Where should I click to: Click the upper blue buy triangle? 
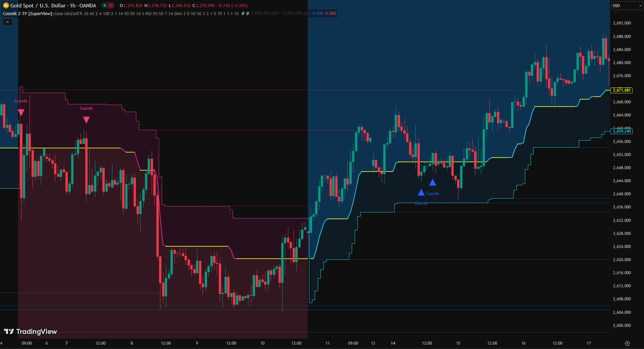pos(433,183)
